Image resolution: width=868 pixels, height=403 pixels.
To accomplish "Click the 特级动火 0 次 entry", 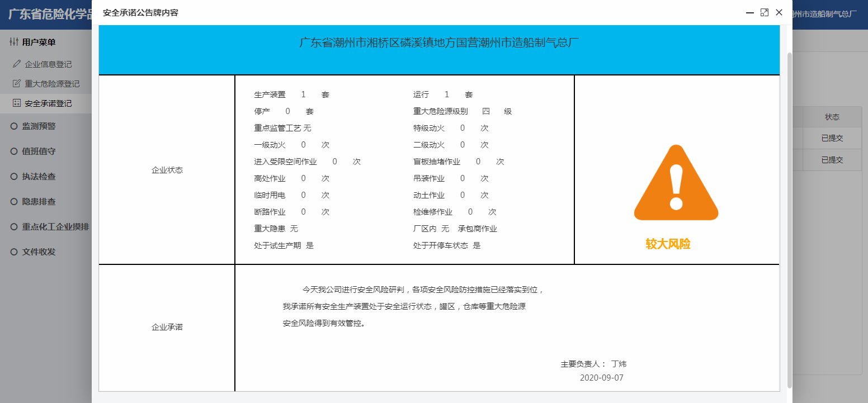I will click(451, 128).
